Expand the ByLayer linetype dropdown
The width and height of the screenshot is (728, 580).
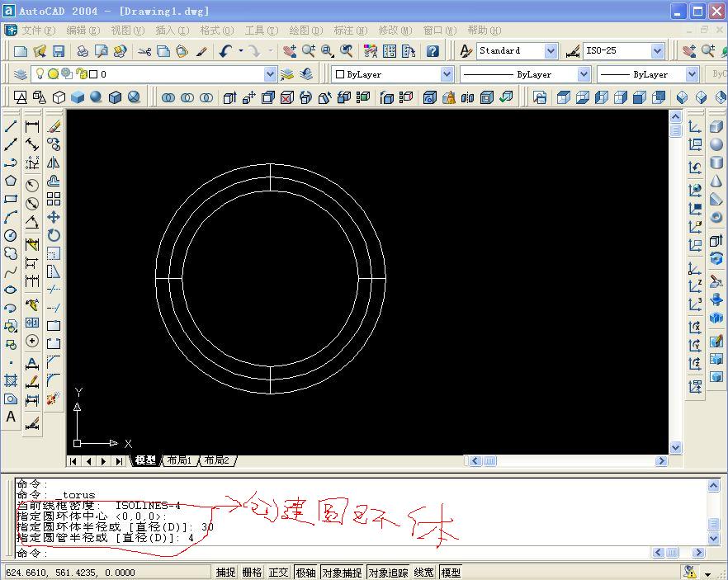[584, 74]
